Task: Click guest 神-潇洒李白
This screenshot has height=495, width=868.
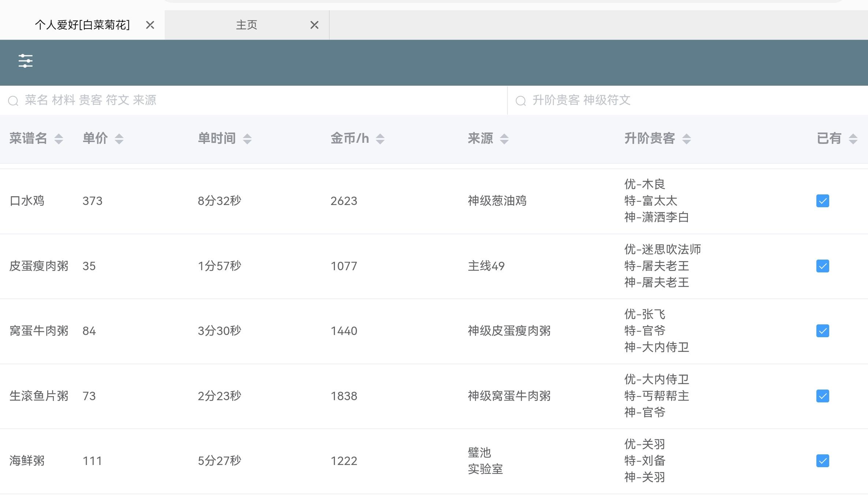Action: (x=657, y=217)
